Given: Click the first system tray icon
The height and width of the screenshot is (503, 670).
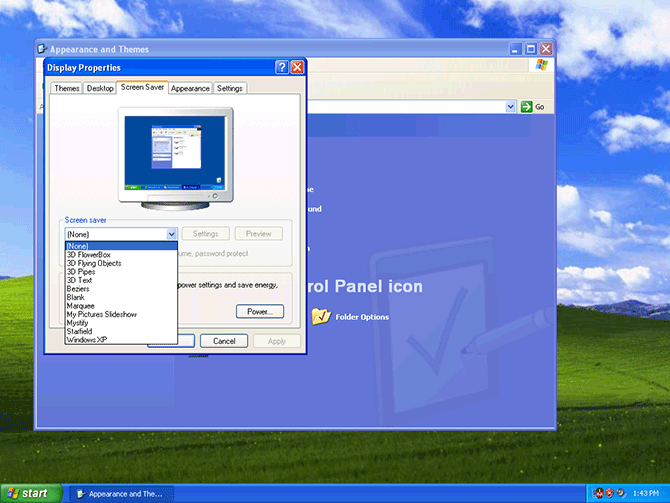Looking at the screenshot, I should click(x=598, y=493).
